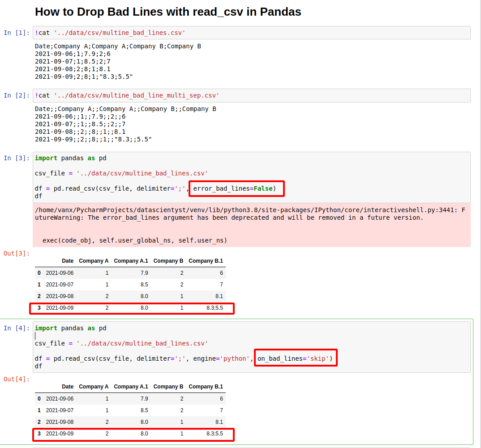Click the 'How to Drop Bad Lines' heading

(x=168, y=12)
